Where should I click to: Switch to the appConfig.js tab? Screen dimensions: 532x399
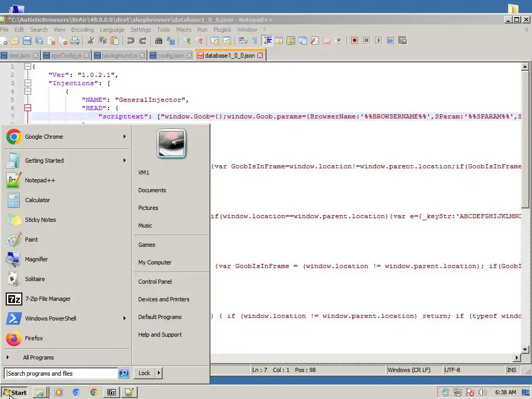pos(66,55)
